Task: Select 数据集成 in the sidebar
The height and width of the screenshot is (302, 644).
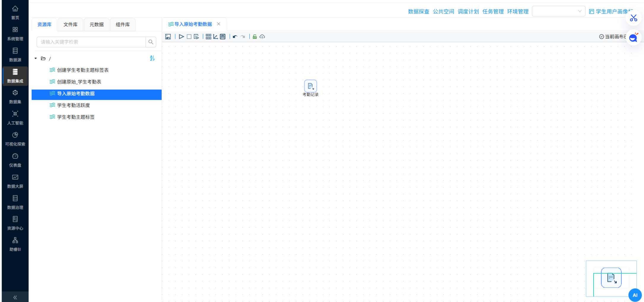Action: (15, 76)
